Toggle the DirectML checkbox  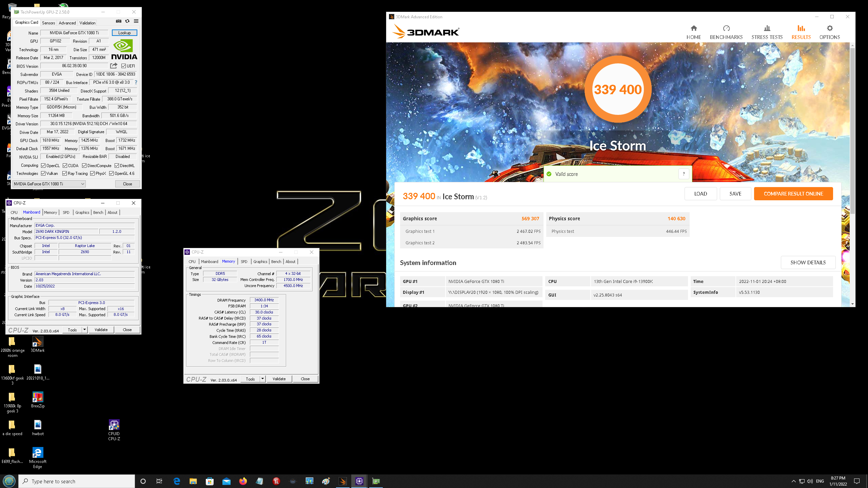(x=117, y=166)
